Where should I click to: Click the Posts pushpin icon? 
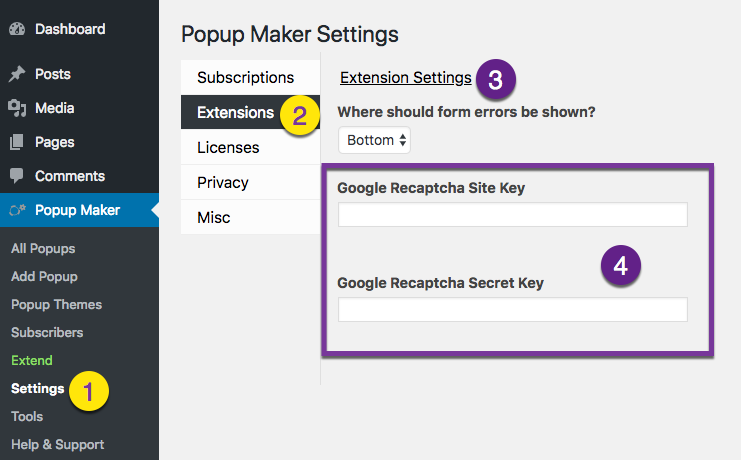coord(17,74)
